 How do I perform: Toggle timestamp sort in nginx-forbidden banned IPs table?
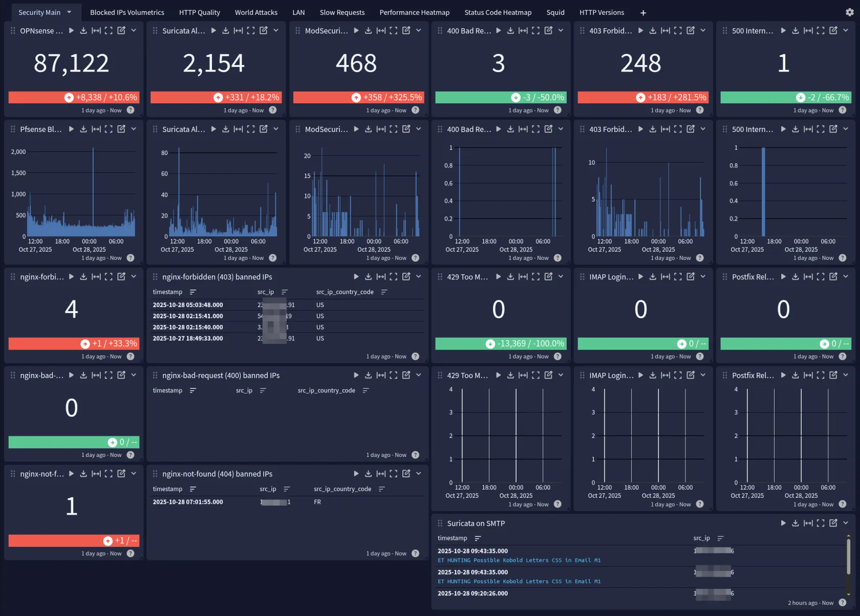click(x=193, y=292)
